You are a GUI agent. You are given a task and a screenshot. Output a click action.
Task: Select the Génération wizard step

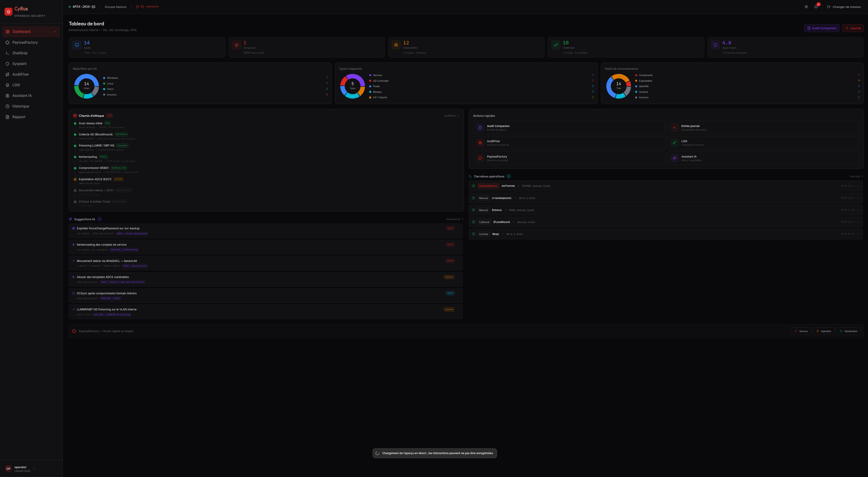848,331
